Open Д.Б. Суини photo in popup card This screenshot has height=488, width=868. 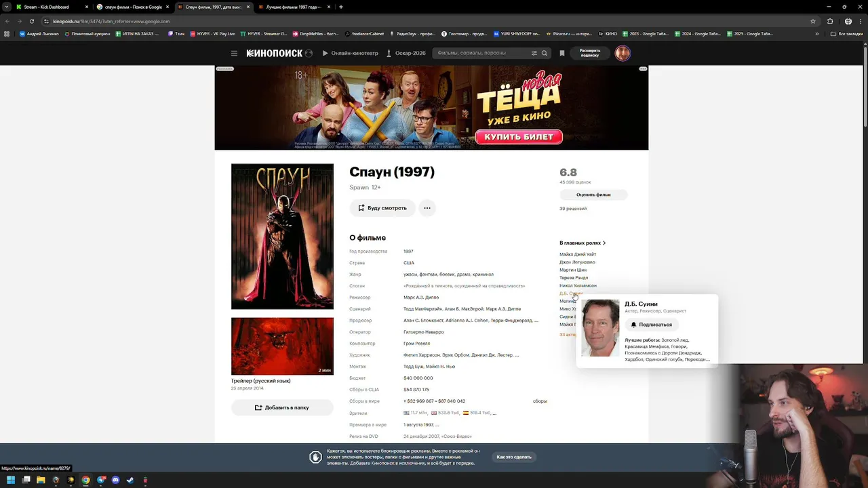(x=600, y=328)
